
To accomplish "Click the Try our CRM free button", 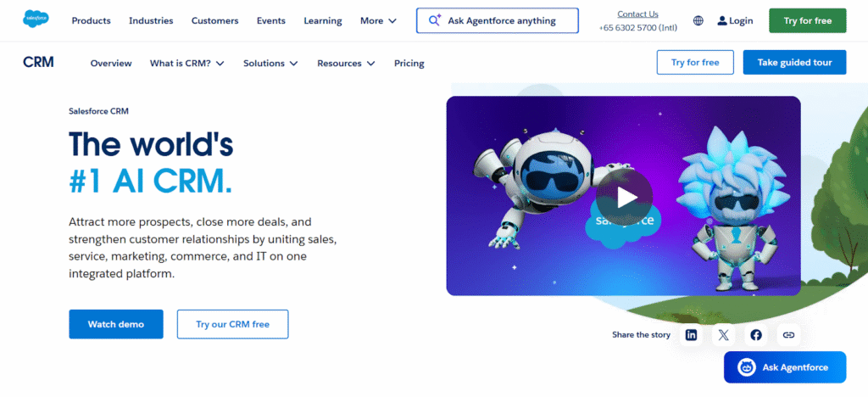I will click(x=232, y=324).
